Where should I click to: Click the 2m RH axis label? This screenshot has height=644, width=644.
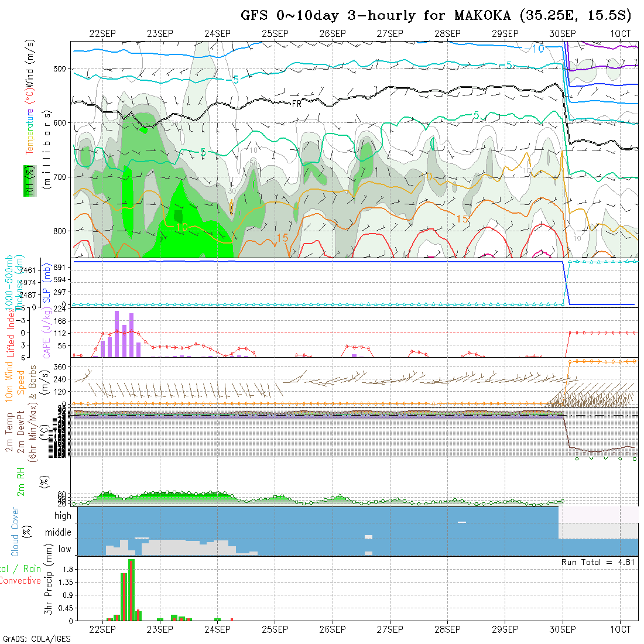coord(20,482)
